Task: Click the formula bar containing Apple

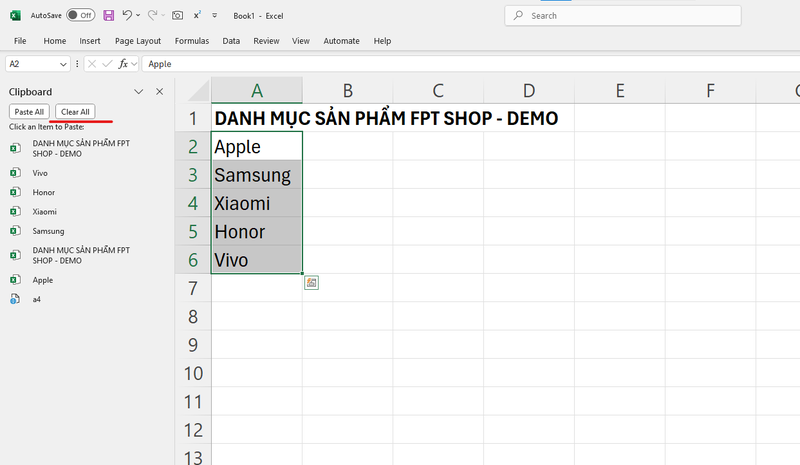Action: pyautogui.click(x=470, y=64)
